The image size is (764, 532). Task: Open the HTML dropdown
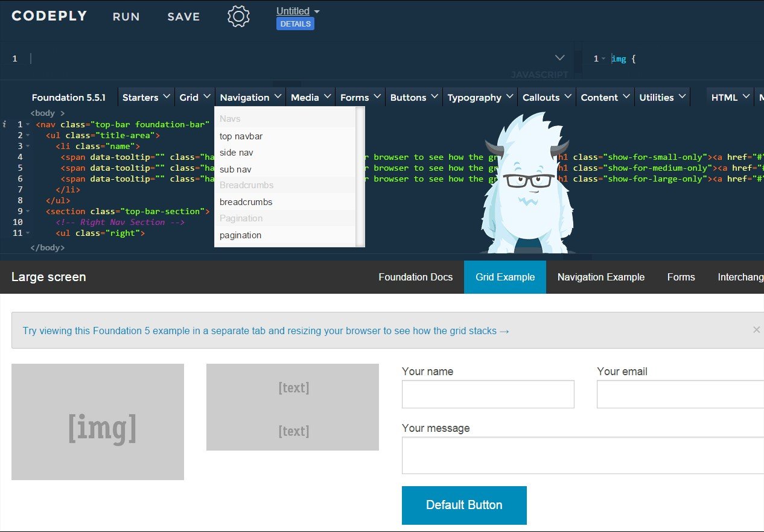click(x=730, y=97)
